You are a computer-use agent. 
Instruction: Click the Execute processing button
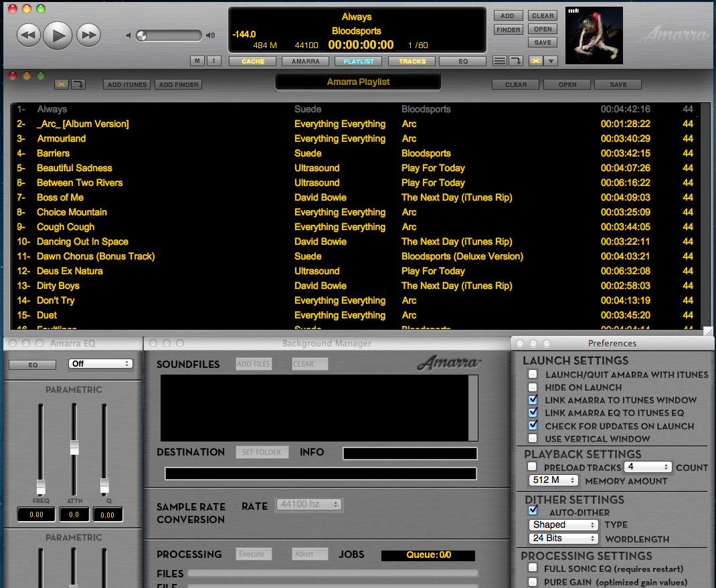[x=254, y=554]
